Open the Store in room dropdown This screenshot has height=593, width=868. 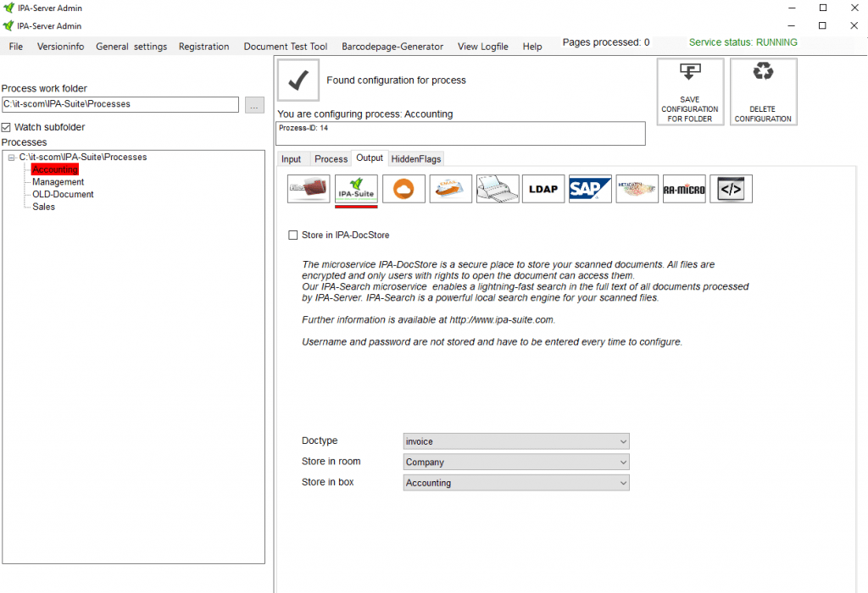(x=516, y=463)
